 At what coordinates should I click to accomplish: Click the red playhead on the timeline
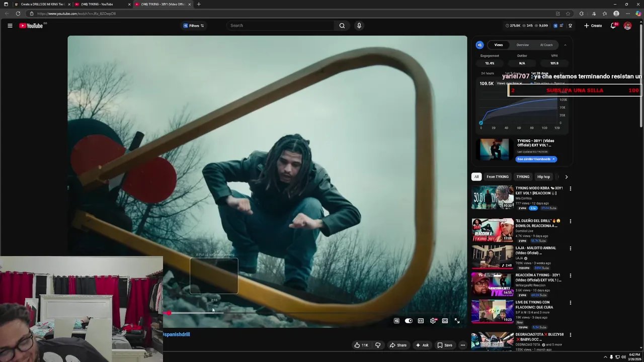(x=169, y=313)
